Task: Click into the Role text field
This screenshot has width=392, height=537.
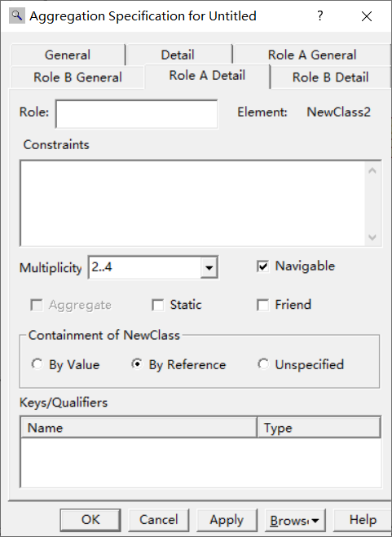Action: point(136,114)
